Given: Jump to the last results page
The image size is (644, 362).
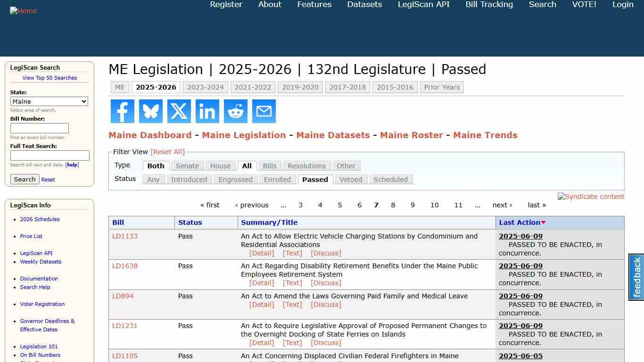Looking at the screenshot, I should (537, 205).
